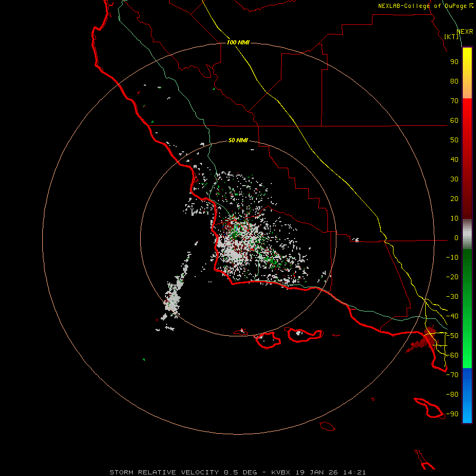Click the -90 value on the color scale
The image size is (476, 476).
(x=452, y=414)
